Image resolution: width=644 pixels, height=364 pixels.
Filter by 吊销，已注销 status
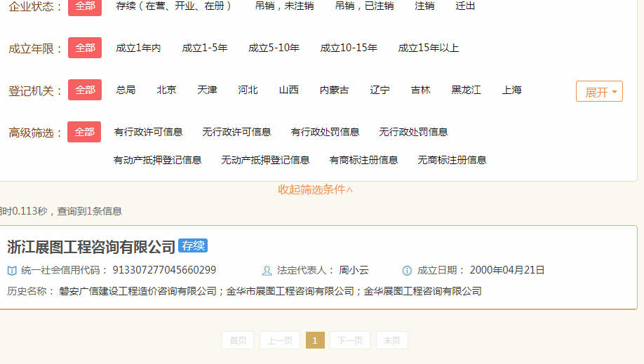click(x=364, y=6)
